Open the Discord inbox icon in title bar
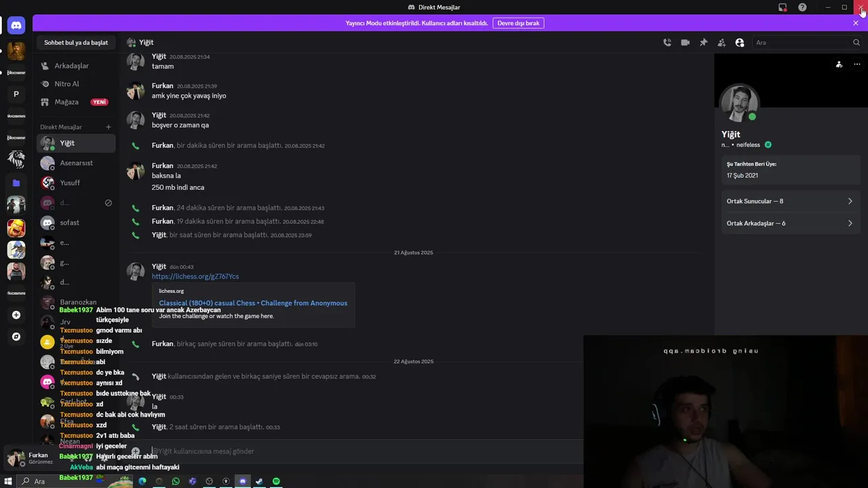Screen dimensions: 868x488 (783, 7)
